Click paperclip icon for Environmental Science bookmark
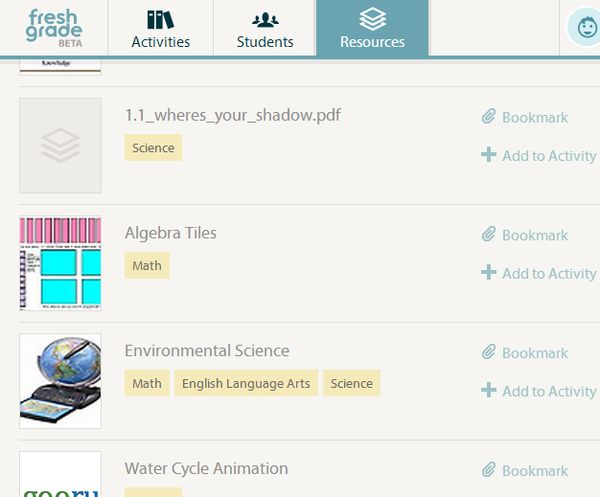 (x=489, y=352)
